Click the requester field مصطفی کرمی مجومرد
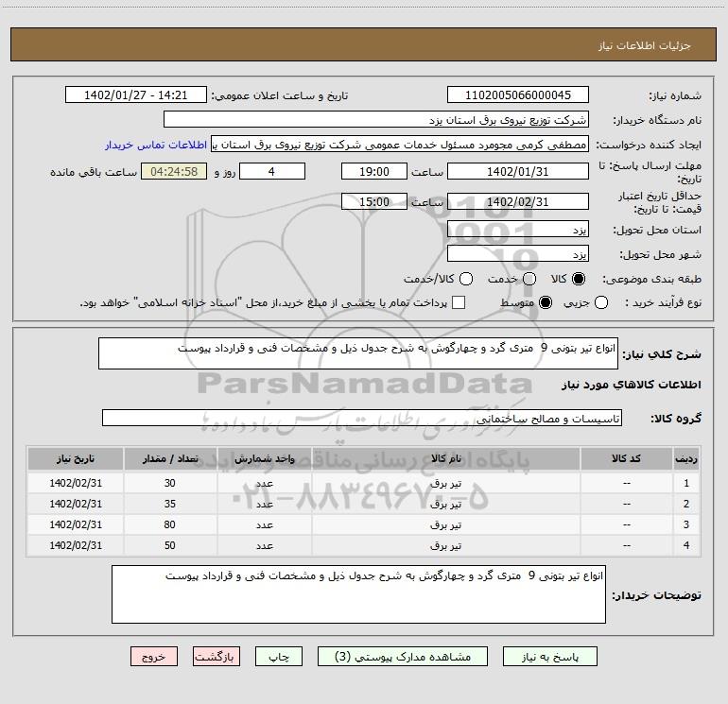This screenshot has height=704, width=728. [400, 145]
